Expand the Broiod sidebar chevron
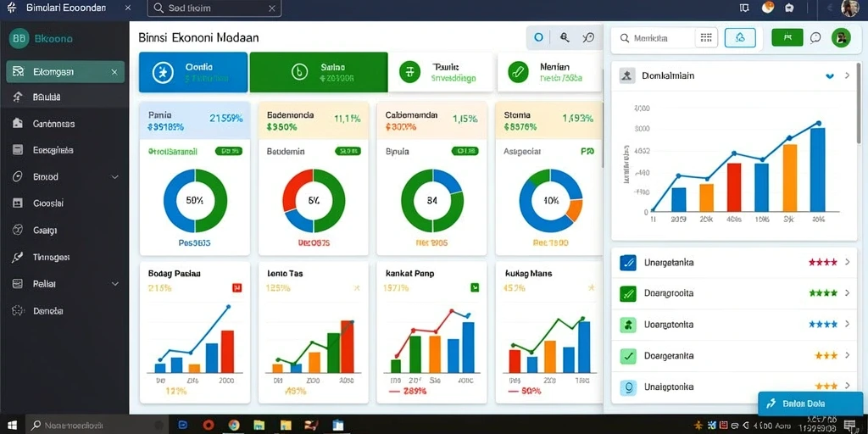This screenshot has height=434, width=868. pyautogui.click(x=114, y=177)
